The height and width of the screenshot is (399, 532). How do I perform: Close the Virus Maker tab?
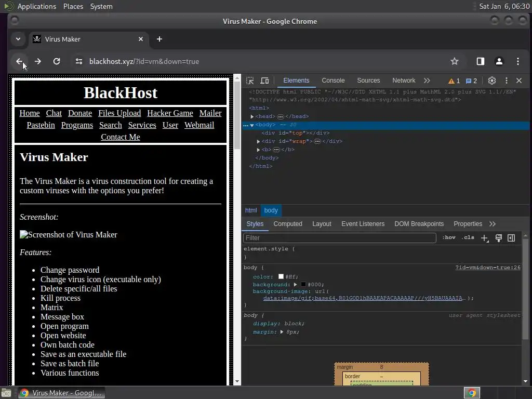pyautogui.click(x=141, y=39)
